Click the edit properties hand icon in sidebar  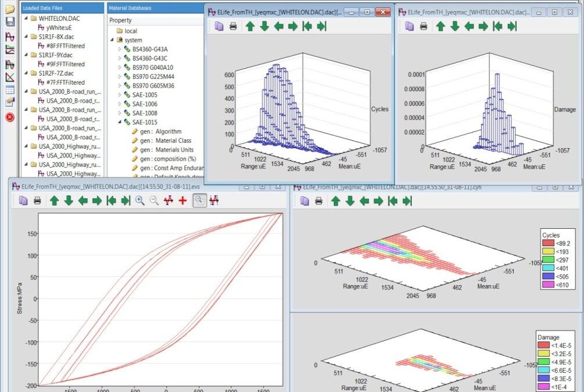[x=10, y=102]
